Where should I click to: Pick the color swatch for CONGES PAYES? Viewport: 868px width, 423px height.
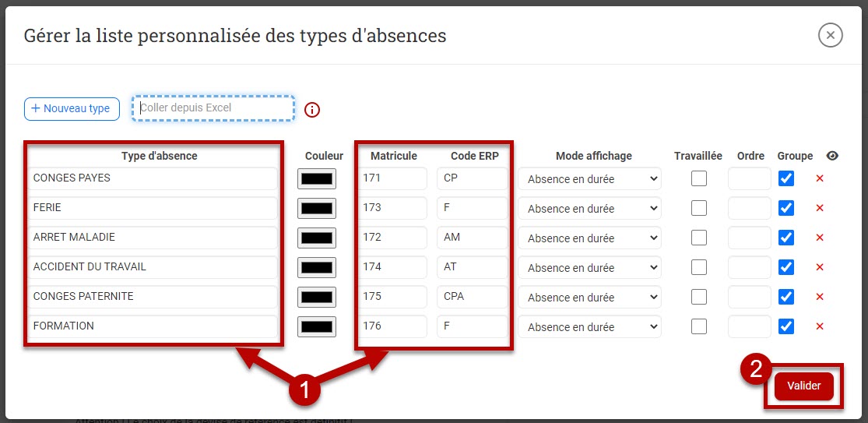click(317, 179)
